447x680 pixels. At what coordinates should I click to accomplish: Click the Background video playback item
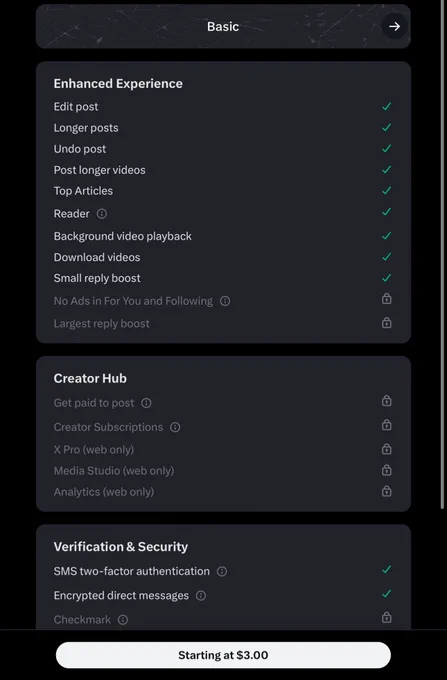[123, 236]
